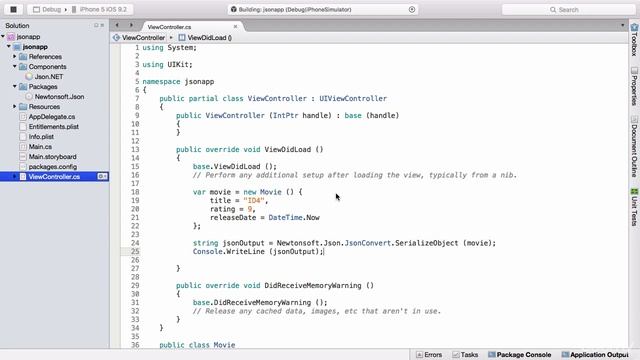Expand the ViewController.cs tree node
Image resolution: width=640 pixels, height=360 pixels.
tap(15, 177)
